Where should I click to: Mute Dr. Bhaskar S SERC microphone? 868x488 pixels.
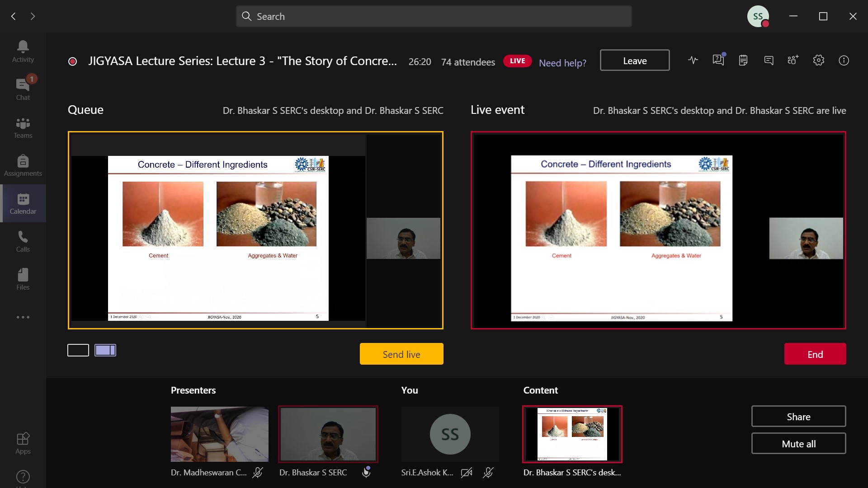coord(366,473)
